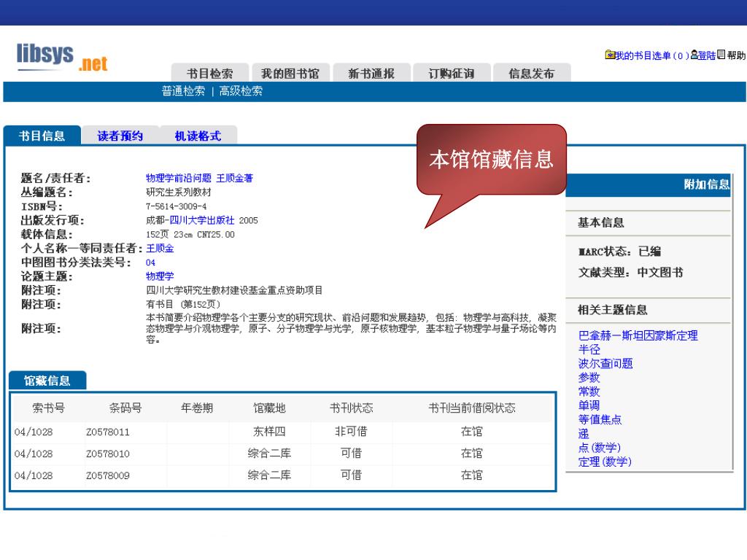Viewport: 747px width, 560px height.
Task: Go to the 新书通报 navigation tab
Action: pyautogui.click(x=371, y=73)
